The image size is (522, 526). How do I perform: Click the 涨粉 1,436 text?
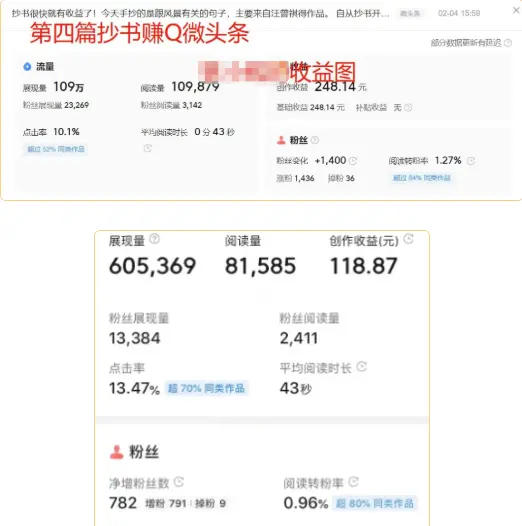295,178
